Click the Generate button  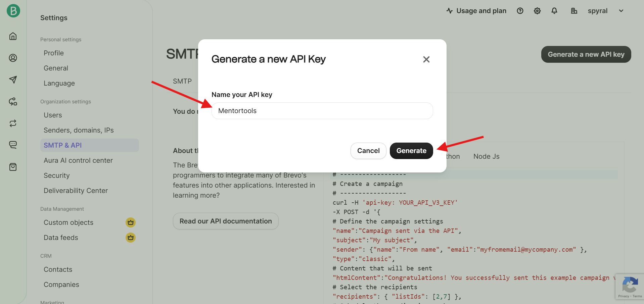[x=411, y=151]
